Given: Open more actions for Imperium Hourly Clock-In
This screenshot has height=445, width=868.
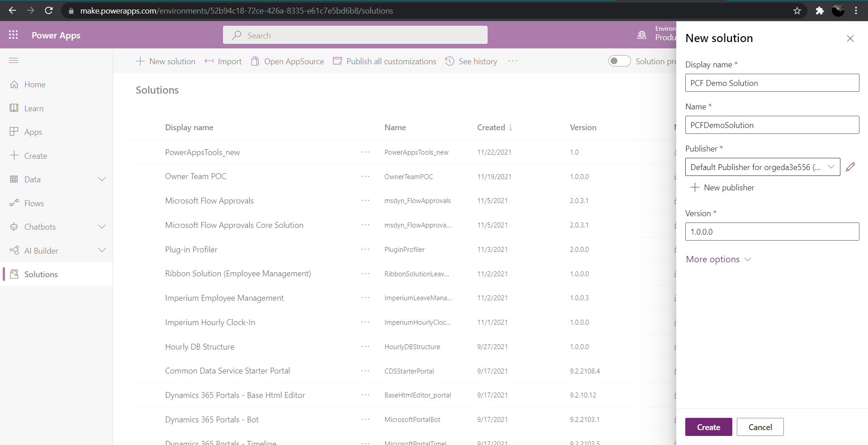Looking at the screenshot, I should click(x=365, y=322).
